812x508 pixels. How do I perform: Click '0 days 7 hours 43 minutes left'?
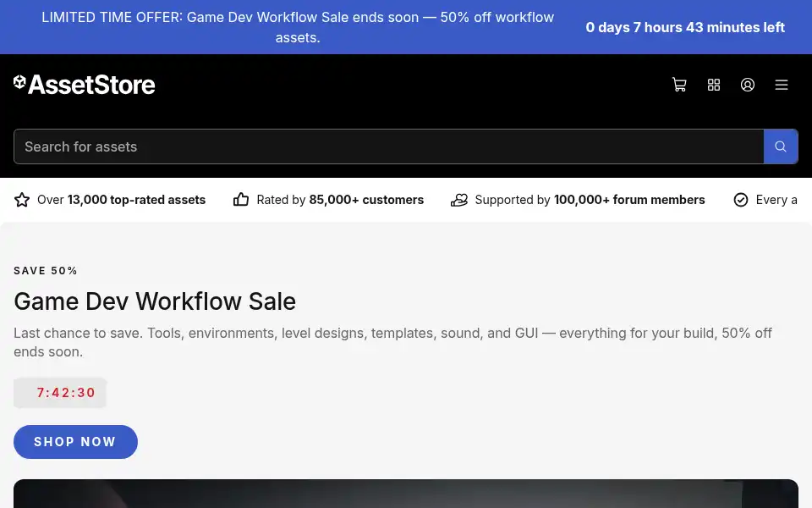click(x=685, y=27)
